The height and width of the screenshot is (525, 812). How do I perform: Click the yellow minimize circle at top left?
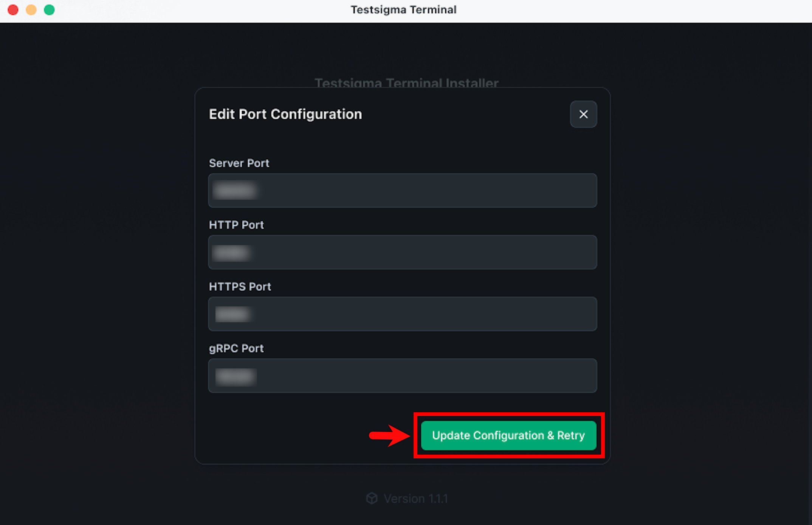click(31, 10)
